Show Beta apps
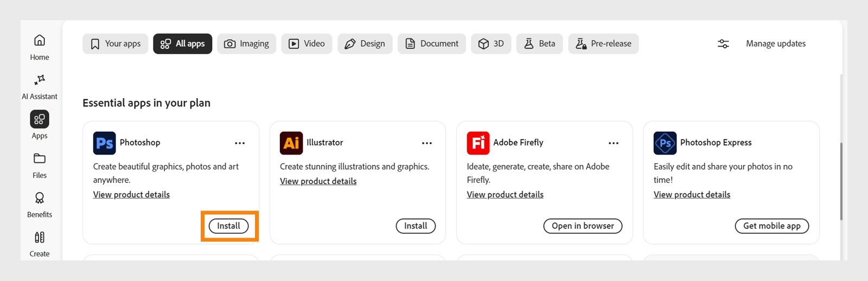 click(x=540, y=44)
